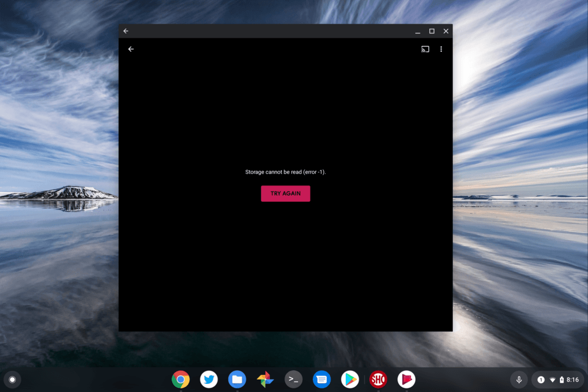The image size is (588, 392).
Task: Click the title bar back arrow
Action: (126, 31)
